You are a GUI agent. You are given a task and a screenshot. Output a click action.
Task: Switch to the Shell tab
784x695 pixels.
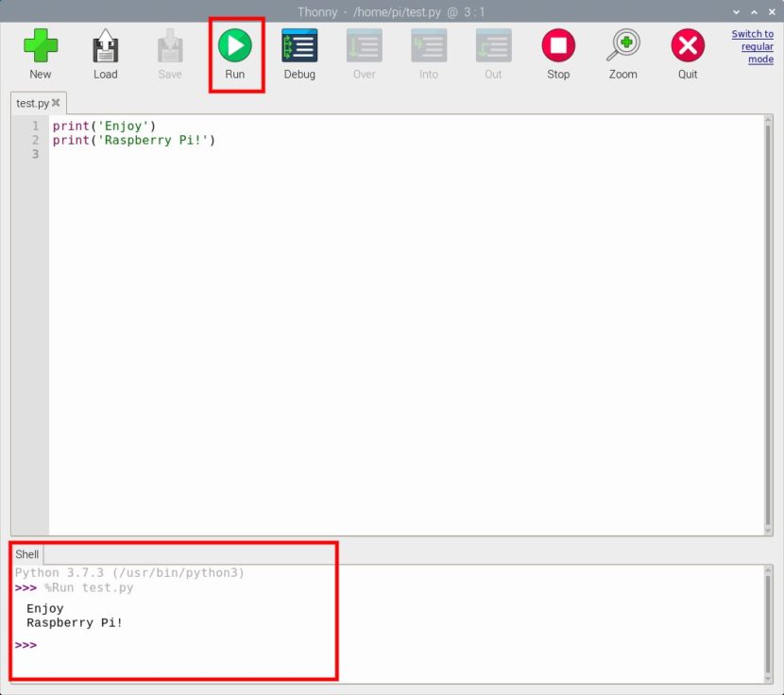click(26, 554)
